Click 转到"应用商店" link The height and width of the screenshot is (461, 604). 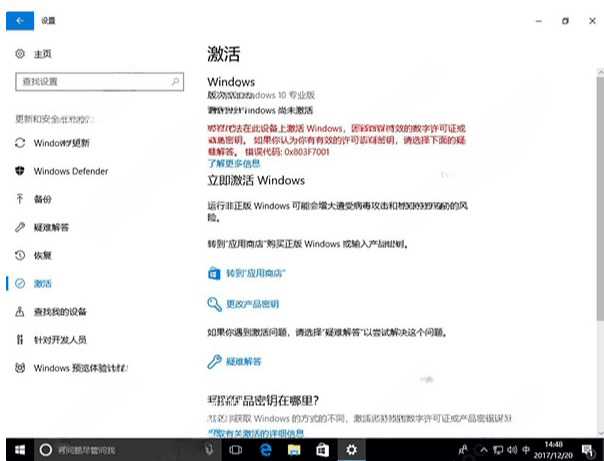(256, 273)
